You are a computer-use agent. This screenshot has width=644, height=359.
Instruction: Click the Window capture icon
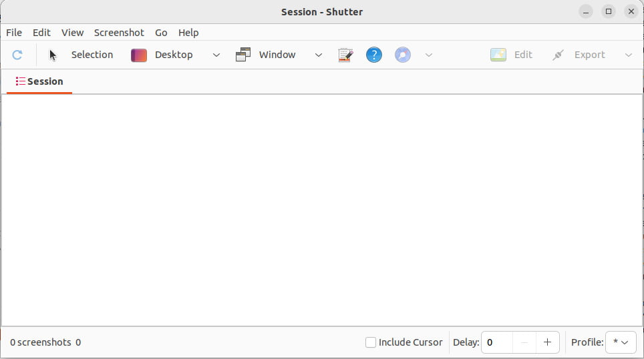click(x=243, y=55)
